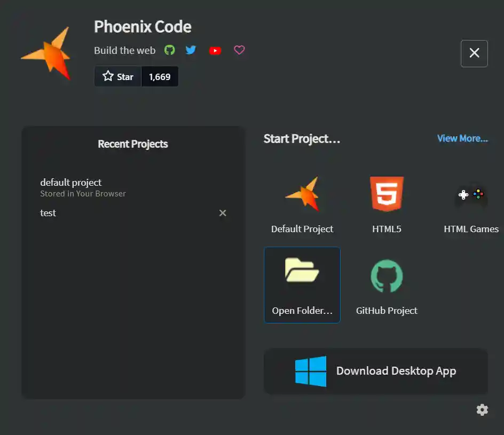
Task: Toggle the Star button for the repository
Action: [117, 76]
